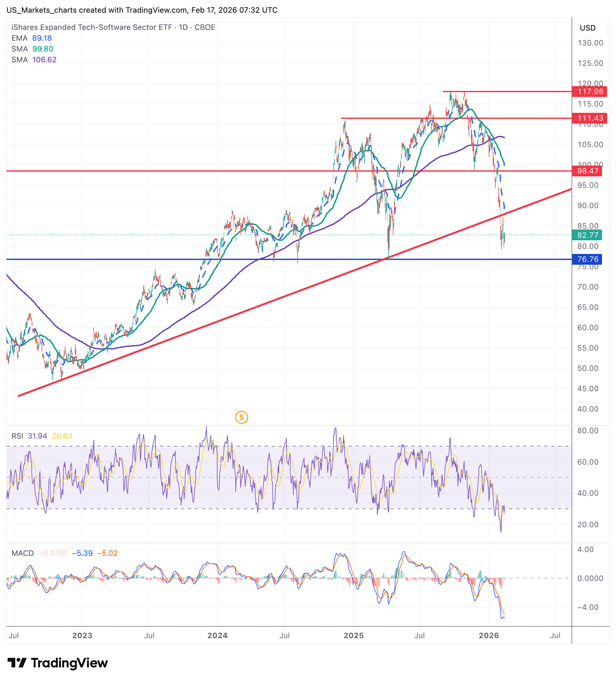Click the MACD signal value −5.02

tap(107, 553)
